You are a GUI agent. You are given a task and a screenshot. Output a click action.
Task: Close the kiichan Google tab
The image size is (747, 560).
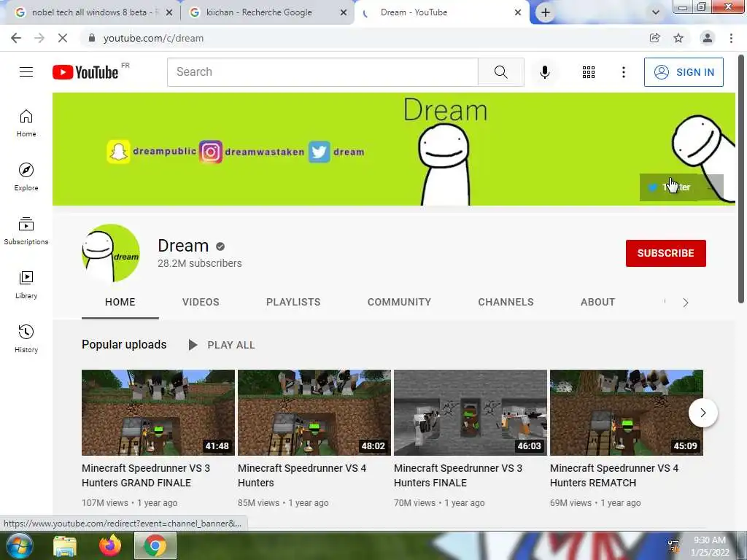click(x=344, y=12)
